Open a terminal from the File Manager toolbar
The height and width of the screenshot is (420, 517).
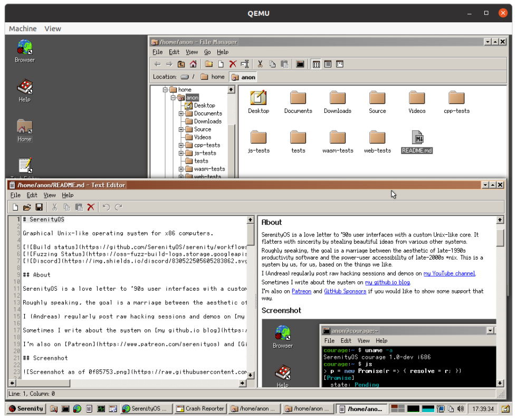pyautogui.click(x=300, y=64)
